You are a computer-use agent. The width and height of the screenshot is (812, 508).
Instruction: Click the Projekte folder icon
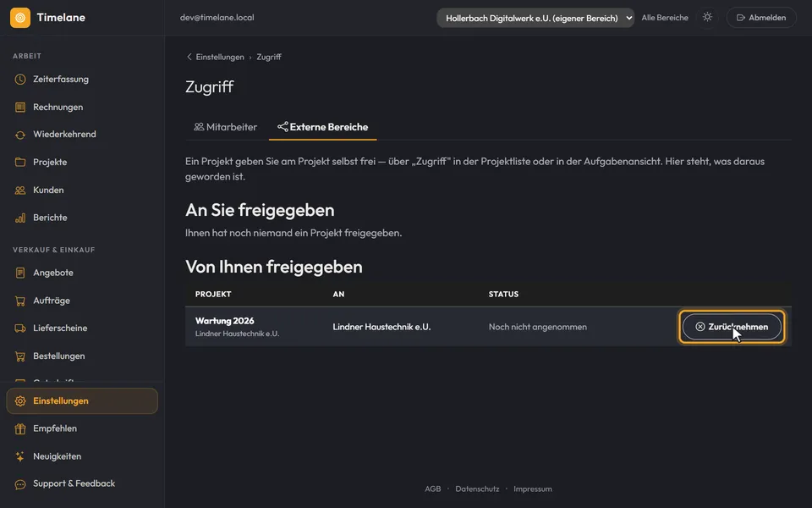(20, 163)
